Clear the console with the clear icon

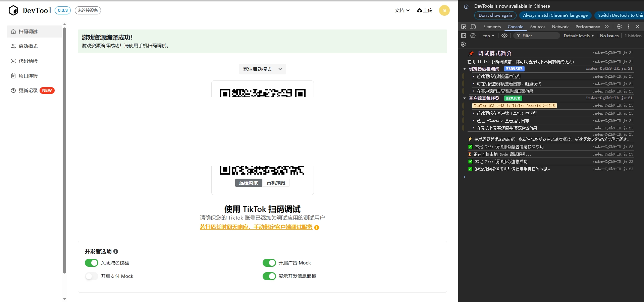coord(473,36)
